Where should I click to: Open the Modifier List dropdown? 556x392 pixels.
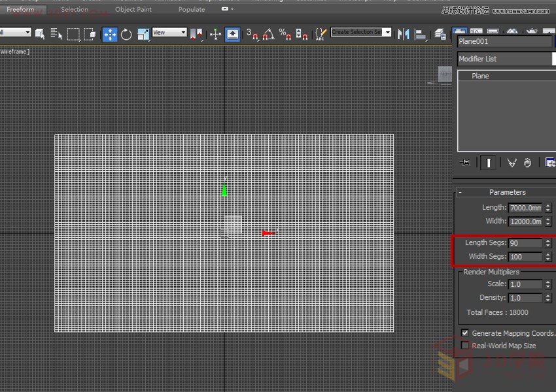[x=504, y=58]
